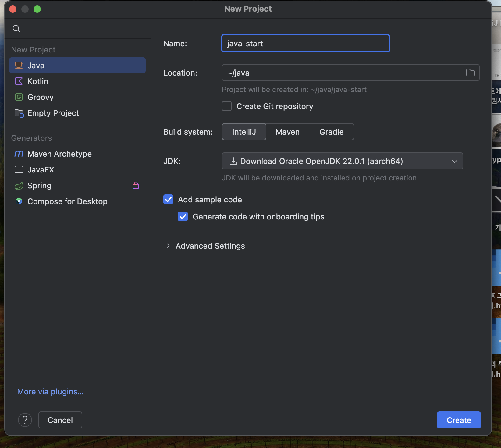The image size is (501, 448).
Task: Click the Compose for Desktop icon
Action: pyautogui.click(x=19, y=201)
